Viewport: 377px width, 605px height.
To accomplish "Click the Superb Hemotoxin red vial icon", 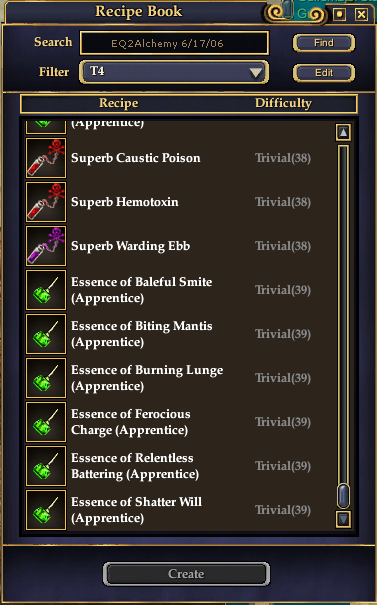I will tap(46, 202).
